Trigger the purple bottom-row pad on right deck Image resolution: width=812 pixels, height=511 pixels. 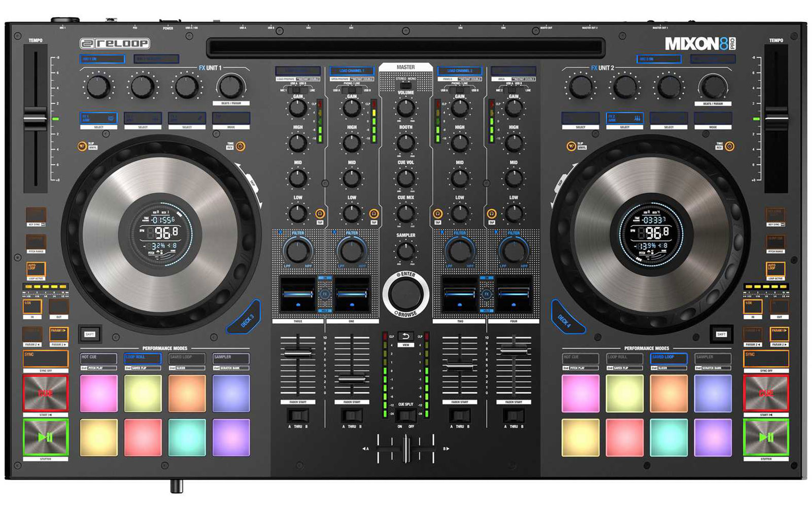pyautogui.click(x=713, y=437)
